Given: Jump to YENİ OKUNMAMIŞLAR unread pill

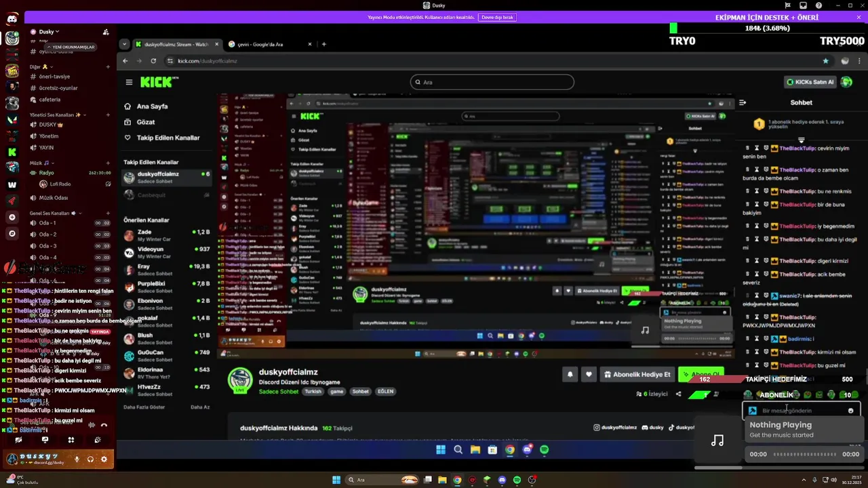Looking at the screenshot, I should [x=71, y=47].
